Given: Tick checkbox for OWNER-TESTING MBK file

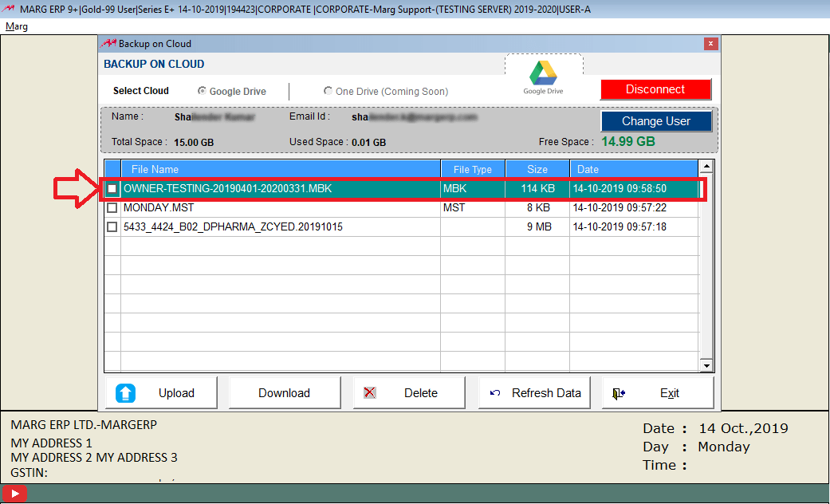Looking at the screenshot, I should 112,189.
